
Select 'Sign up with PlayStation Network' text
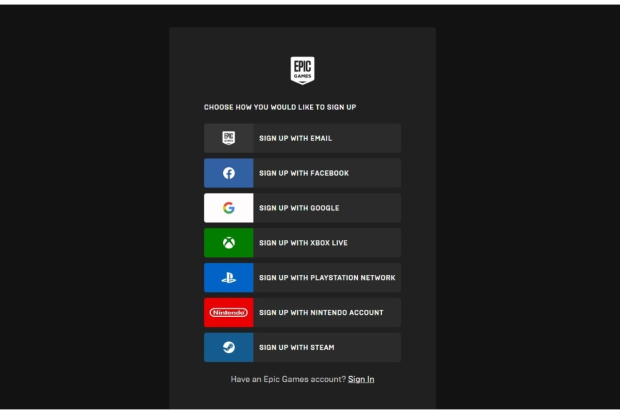327,278
